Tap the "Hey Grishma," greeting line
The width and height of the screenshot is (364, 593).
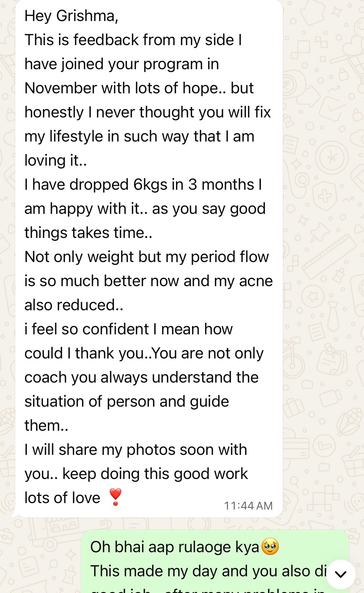[71, 16]
